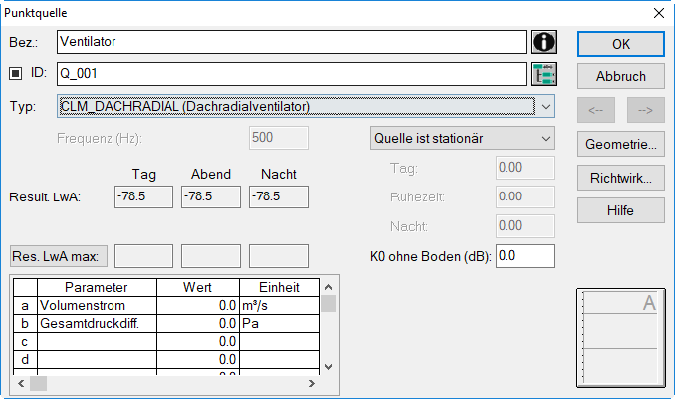Click the Wert cell for Volumenstrom
Viewport: 675px width, 399px height.
(x=198, y=306)
